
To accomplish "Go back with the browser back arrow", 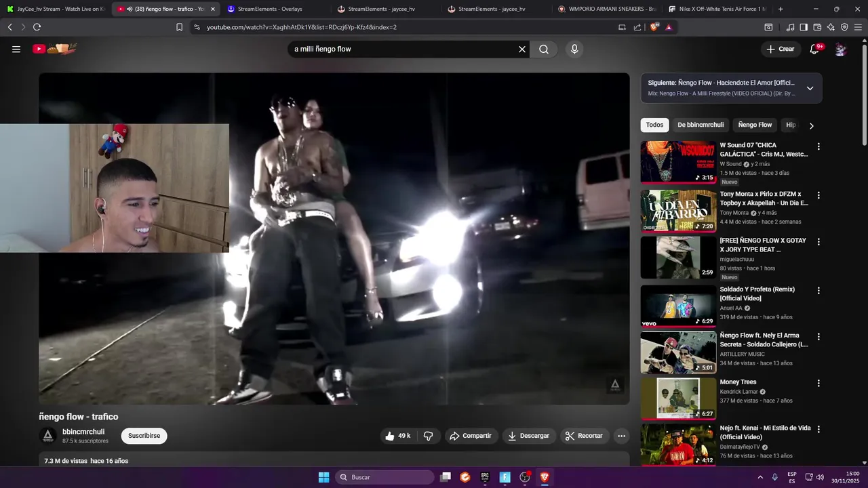I will point(9,27).
